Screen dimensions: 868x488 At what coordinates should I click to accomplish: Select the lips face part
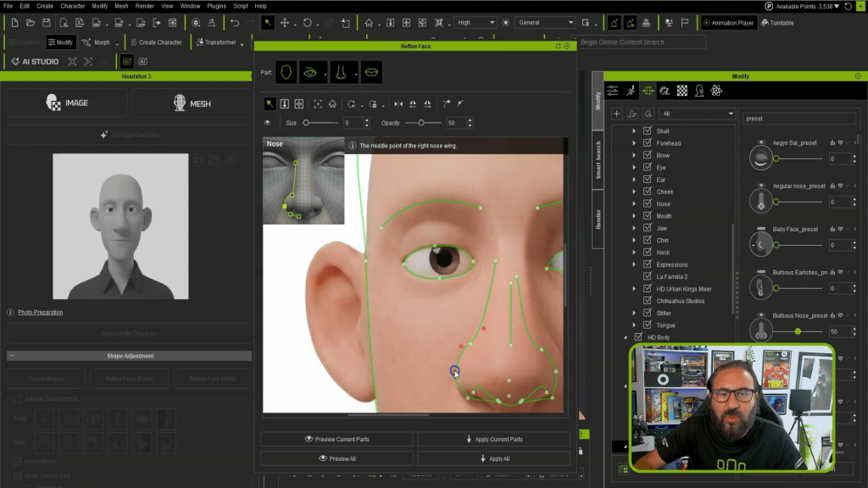371,73
